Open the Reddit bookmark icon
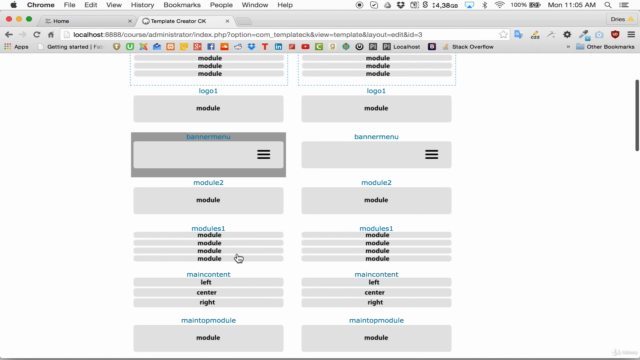This screenshot has width=640, height=360. (x=238, y=47)
